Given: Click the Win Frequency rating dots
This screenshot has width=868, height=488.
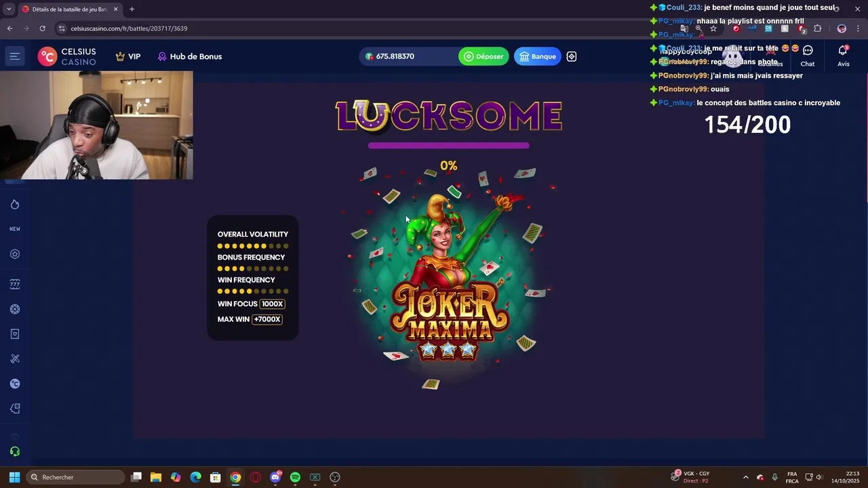Looking at the screenshot, I should click(x=253, y=291).
